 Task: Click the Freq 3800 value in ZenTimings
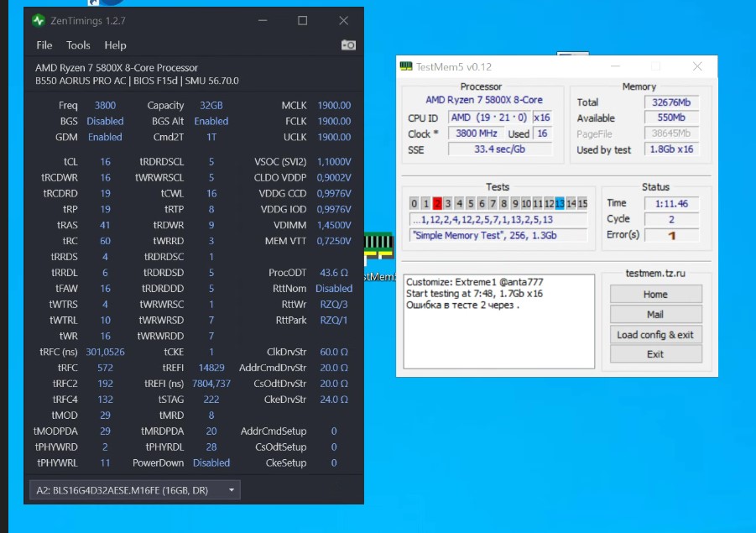point(105,106)
